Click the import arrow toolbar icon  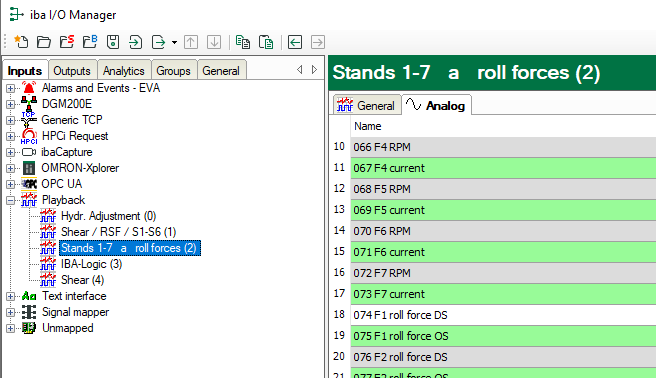tap(135, 42)
